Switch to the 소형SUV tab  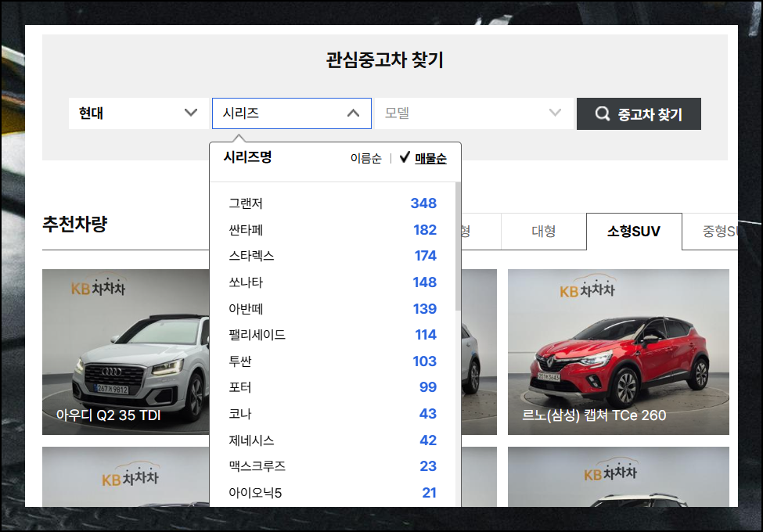(634, 232)
